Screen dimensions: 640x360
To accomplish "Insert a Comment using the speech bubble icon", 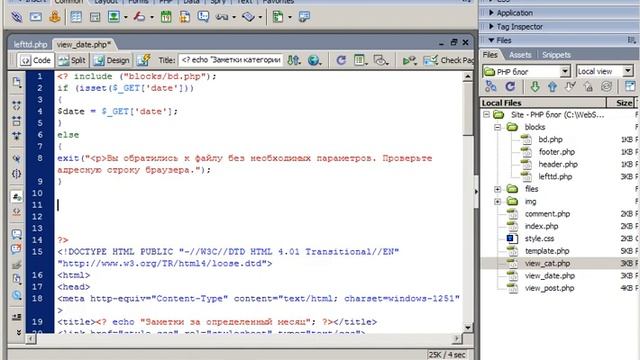I will [x=203, y=17].
